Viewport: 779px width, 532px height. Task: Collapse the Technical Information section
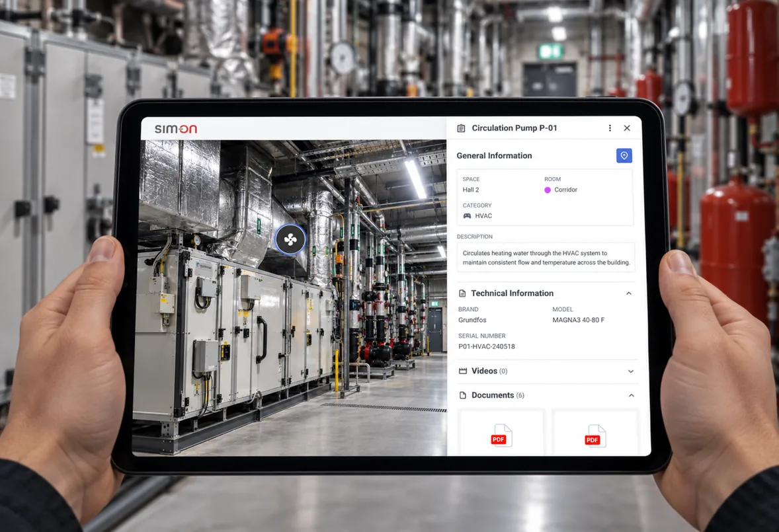coord(629,293)
